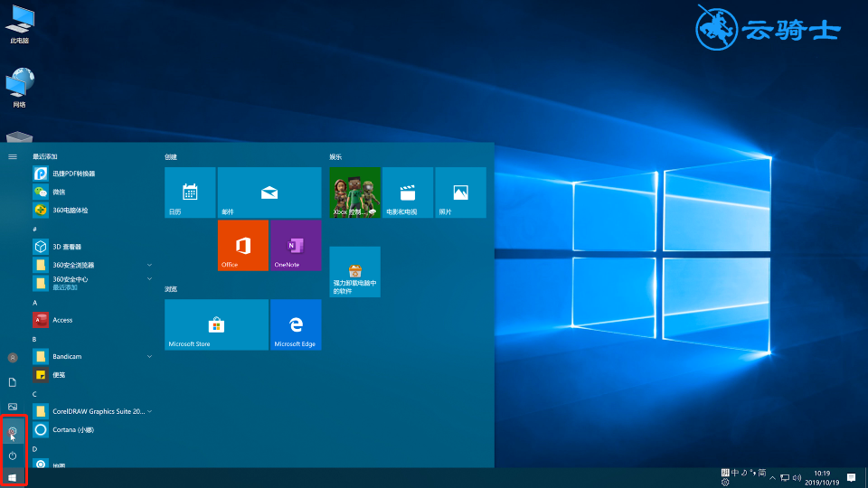Toggle the IME moon half/full-width icon
This screenshot has height=488, width=868.
tap(744, 473)
